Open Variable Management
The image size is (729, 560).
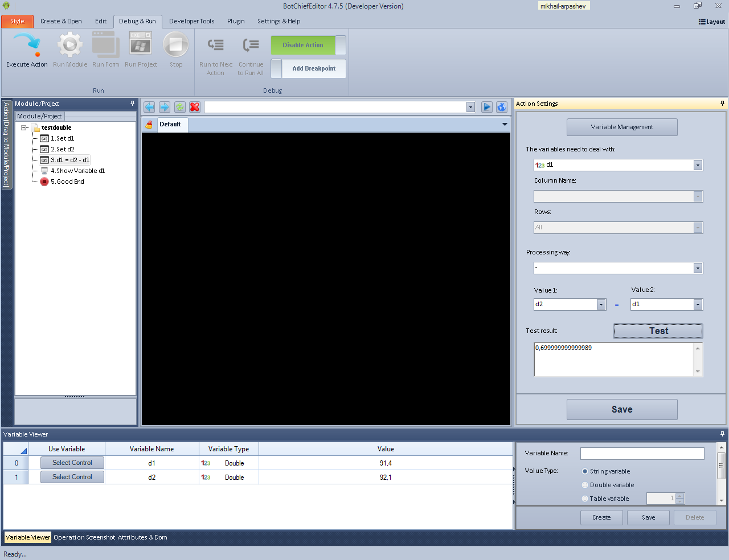point(622,127)
